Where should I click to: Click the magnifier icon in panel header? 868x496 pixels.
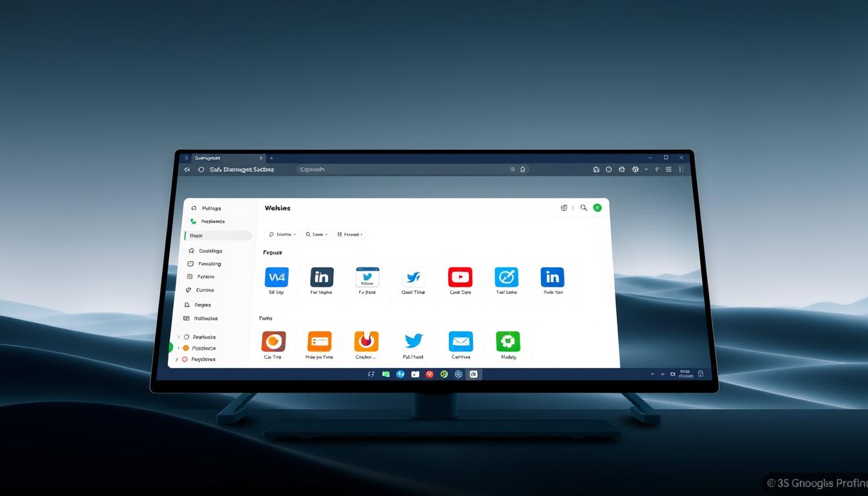pyautogui.click(x=584, y=208)
